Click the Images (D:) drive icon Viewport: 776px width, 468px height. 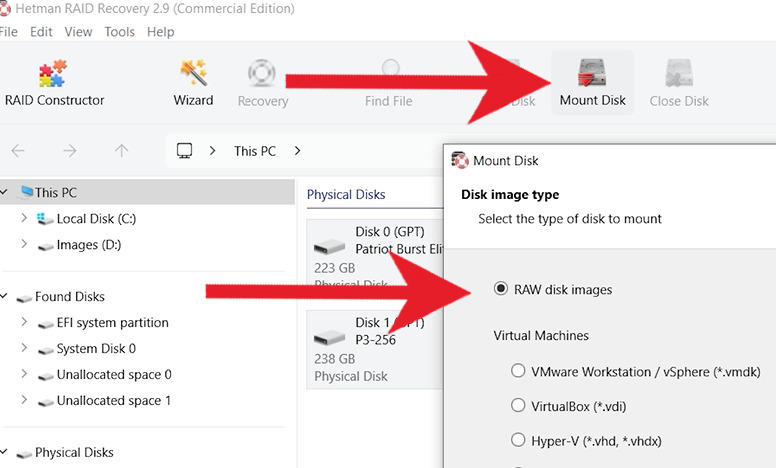[46, 246]
